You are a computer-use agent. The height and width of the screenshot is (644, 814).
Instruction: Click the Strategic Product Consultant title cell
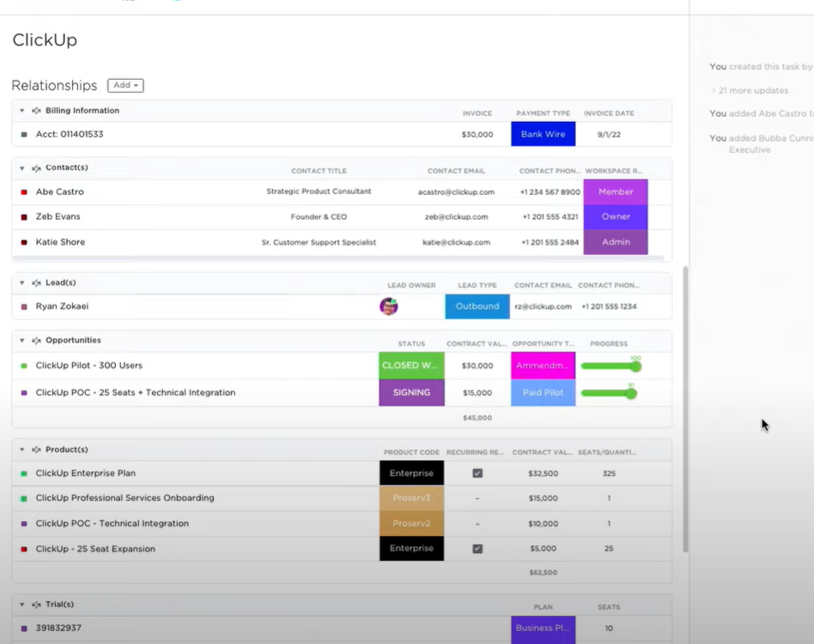tap(319, 191)
